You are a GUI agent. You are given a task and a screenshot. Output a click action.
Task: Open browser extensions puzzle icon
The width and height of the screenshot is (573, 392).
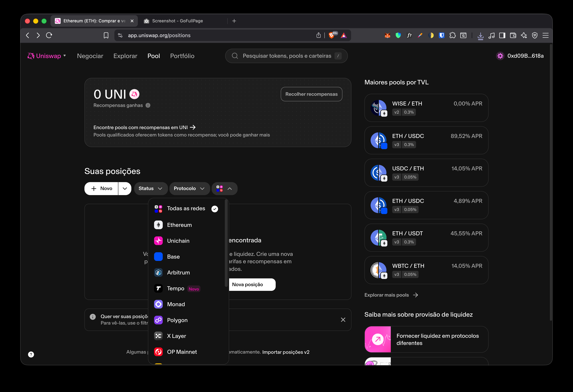452,36
